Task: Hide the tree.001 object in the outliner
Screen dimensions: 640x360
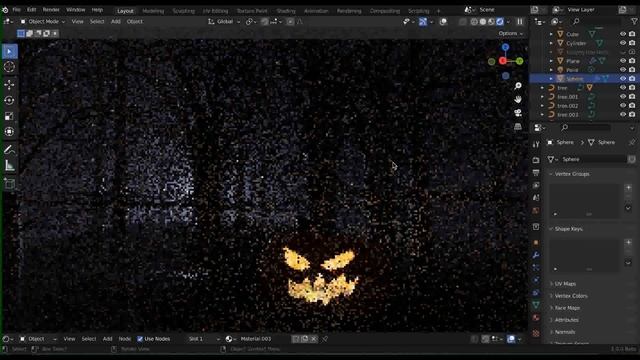Action: pos(623,97)
